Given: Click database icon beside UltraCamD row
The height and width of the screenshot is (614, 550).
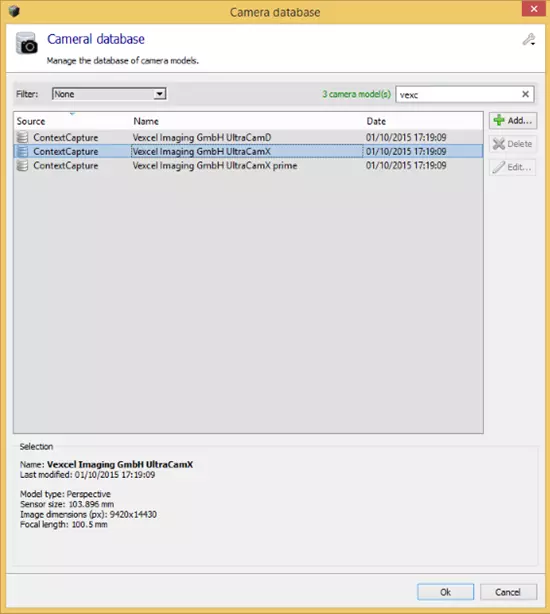Looking at the screenshot, I should click(23, 137).
